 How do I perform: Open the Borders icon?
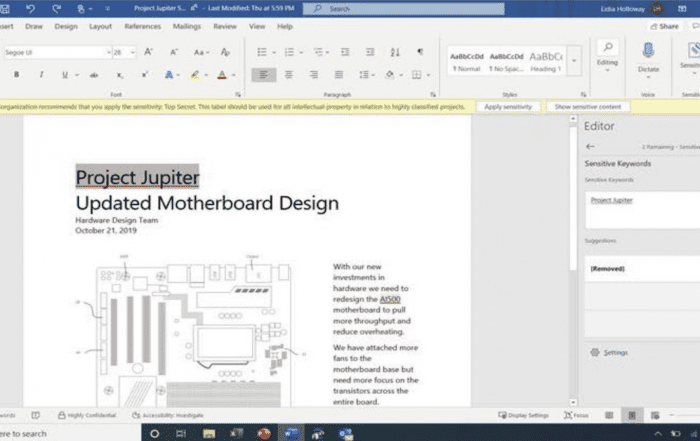pos(417,75)
